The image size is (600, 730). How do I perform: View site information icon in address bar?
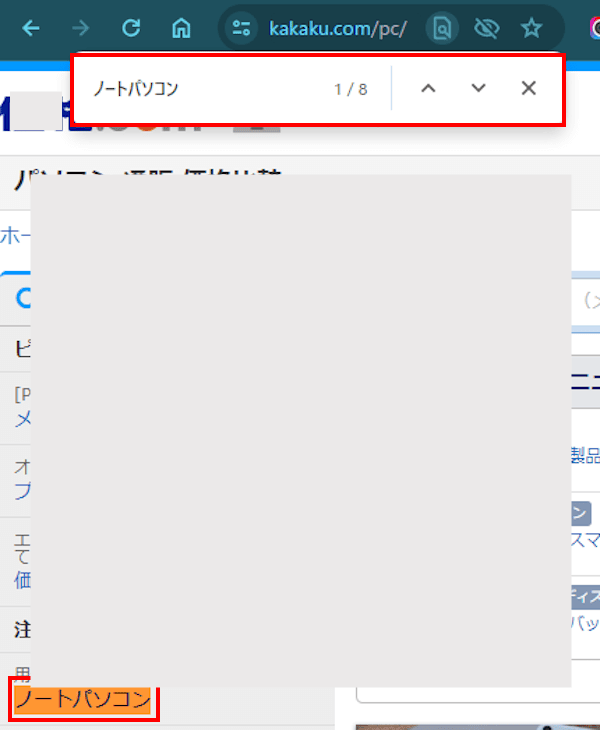pyautogui.click(x=241, y=28)
